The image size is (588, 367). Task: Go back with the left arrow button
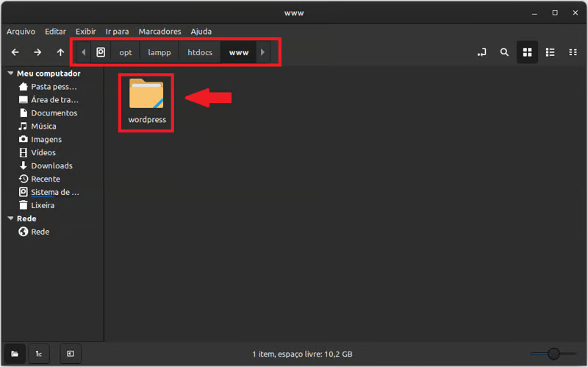(x=15, y=52)
